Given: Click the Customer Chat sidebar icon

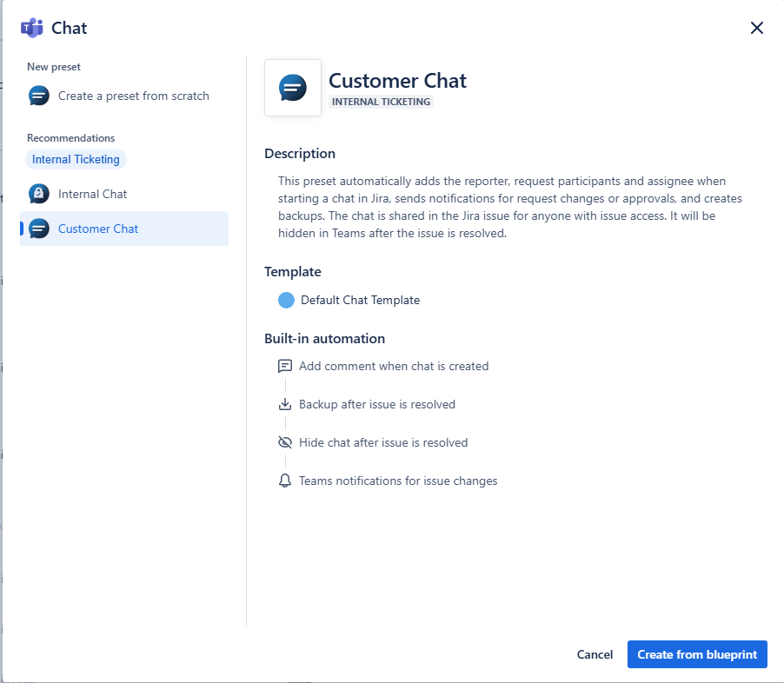Looking at the screenshot, I should click(38, 229).
